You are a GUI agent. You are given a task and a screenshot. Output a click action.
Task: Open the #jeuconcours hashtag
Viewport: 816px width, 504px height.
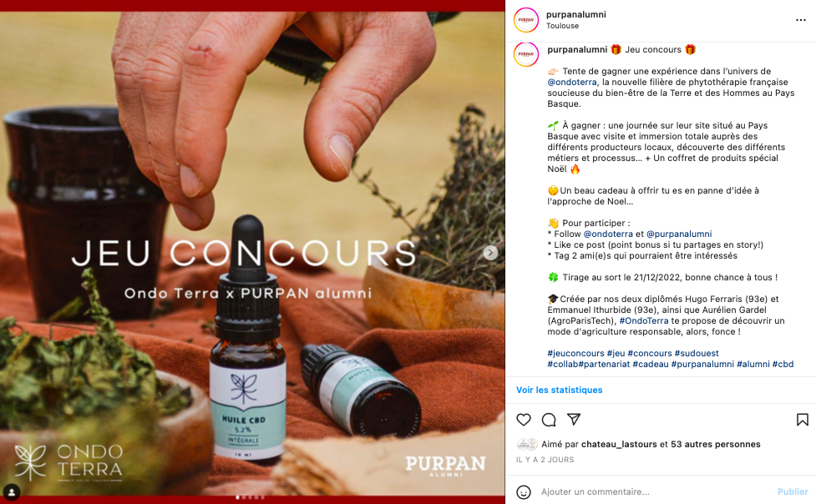click(x=575, y=354)
